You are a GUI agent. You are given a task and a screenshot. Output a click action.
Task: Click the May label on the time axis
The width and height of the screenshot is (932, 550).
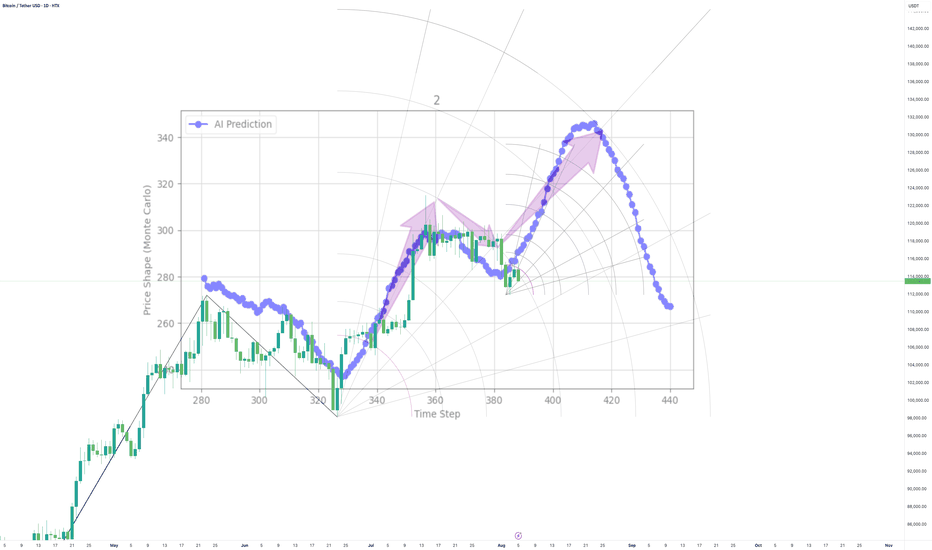[114, 545]
